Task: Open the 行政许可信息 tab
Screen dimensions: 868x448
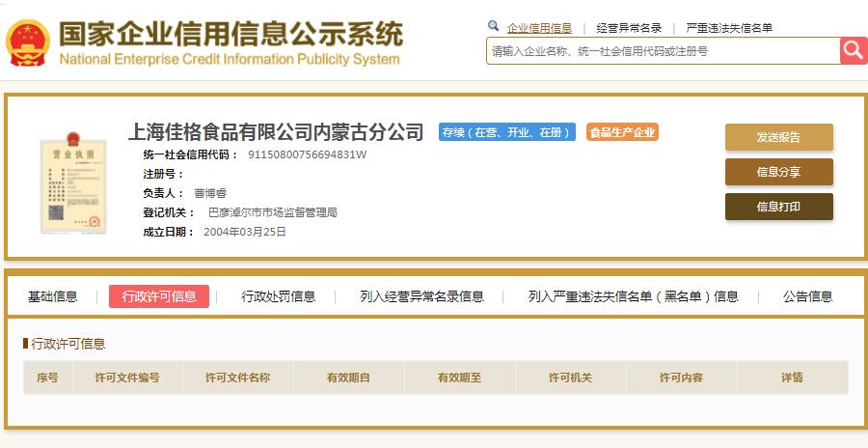Action: (x=159, y=296)
